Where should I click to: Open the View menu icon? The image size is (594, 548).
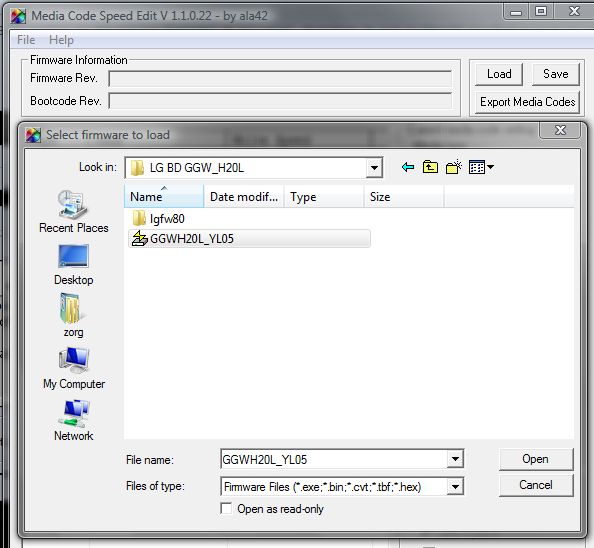[477, 167]
